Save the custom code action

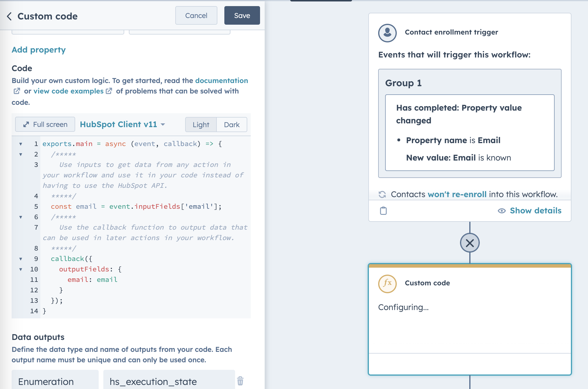(242, 15)
